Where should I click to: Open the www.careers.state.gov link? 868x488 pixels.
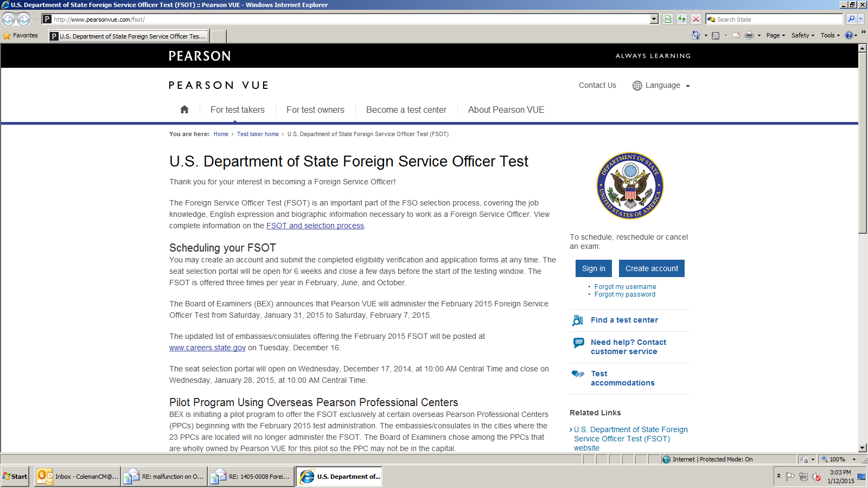coord(207,348)
